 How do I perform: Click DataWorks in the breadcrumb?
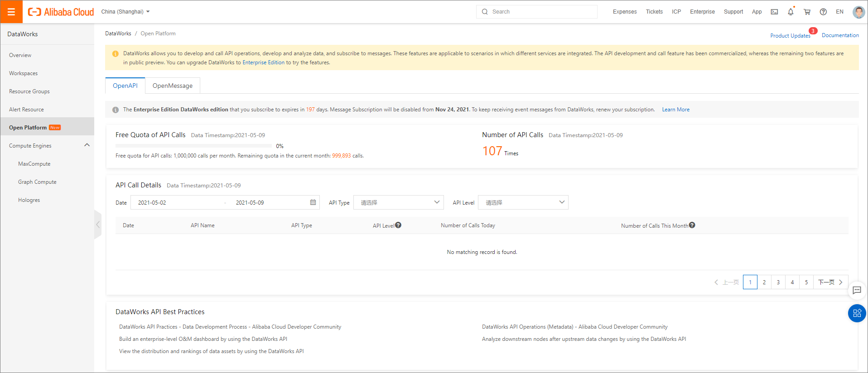[118, 33]
